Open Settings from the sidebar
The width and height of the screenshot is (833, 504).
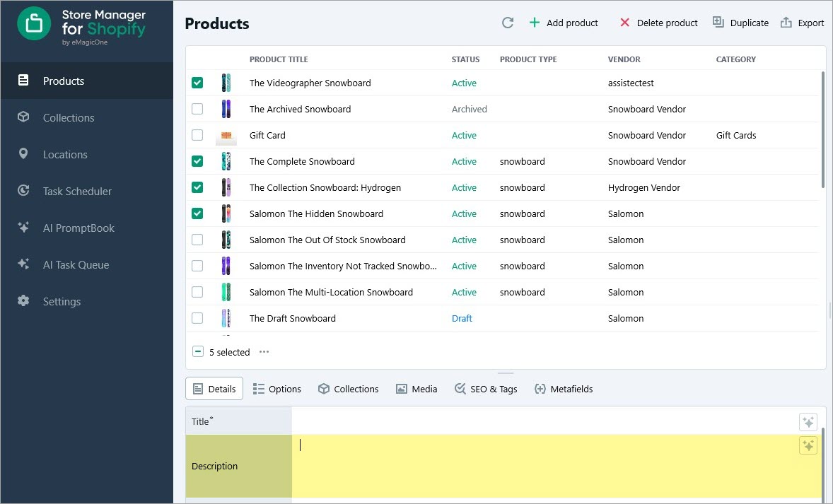click(62, 301)
